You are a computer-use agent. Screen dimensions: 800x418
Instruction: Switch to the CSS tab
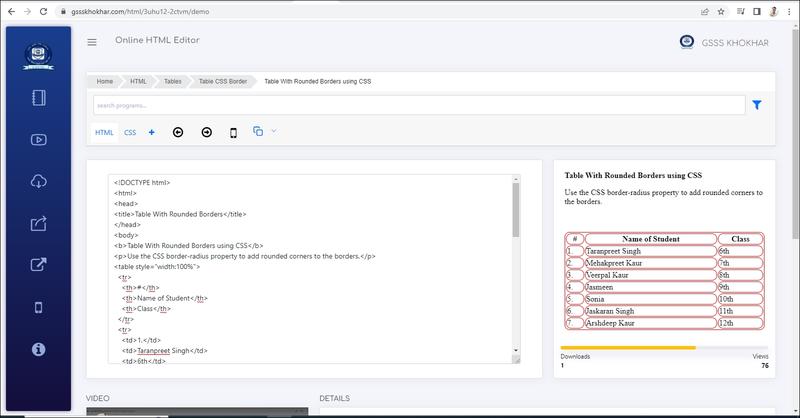[130, 132]
